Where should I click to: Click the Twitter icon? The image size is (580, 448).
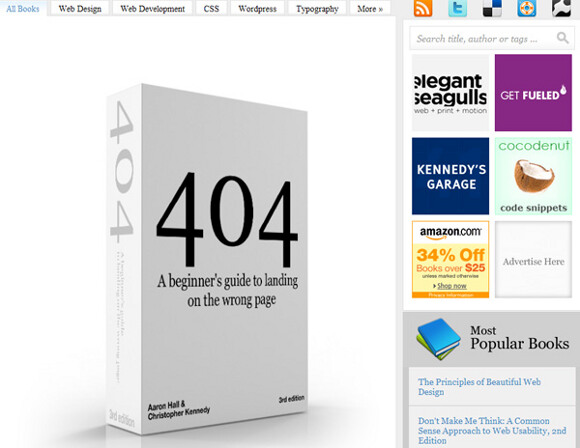point(458,8)
